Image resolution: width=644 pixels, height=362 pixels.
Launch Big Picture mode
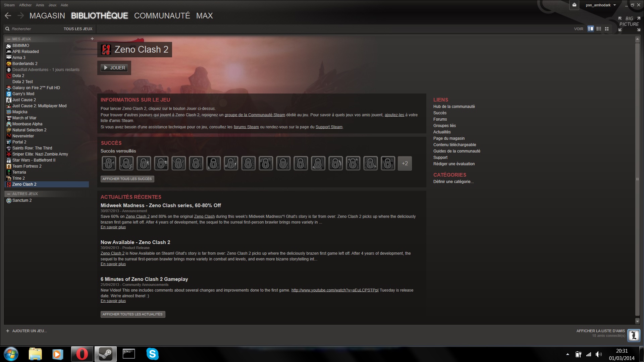coord(629,24)
